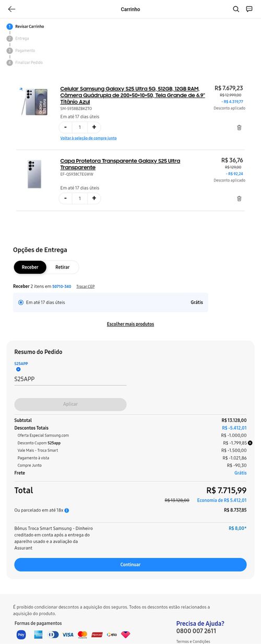261x644 pixels.
Task: Click the Continuar button
Action: (x=130, y=564)
